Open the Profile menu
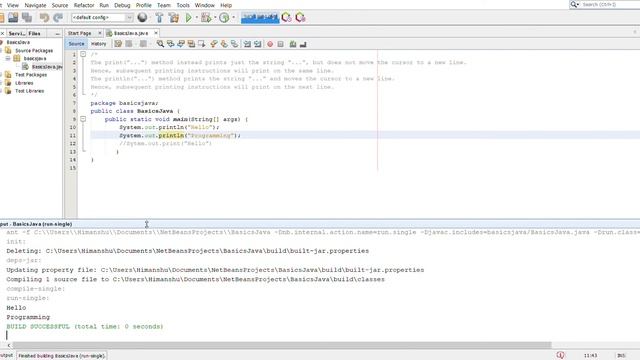Viewport: 640px width, 360px height. point(143,5)
